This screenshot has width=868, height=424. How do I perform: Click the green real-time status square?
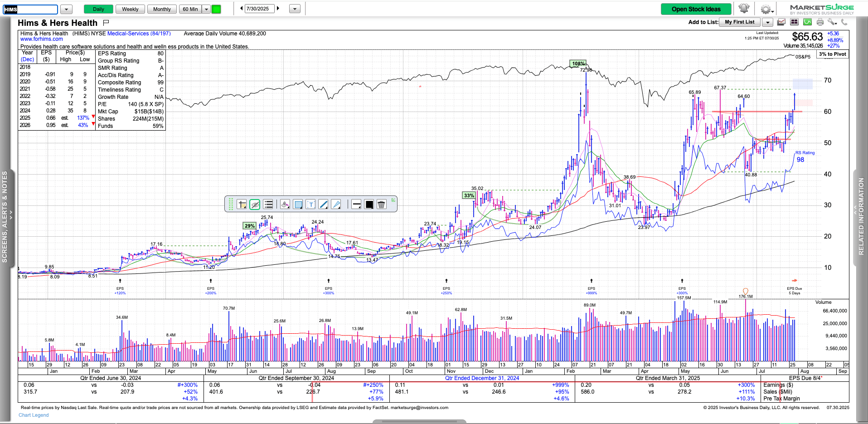(217, 9)
